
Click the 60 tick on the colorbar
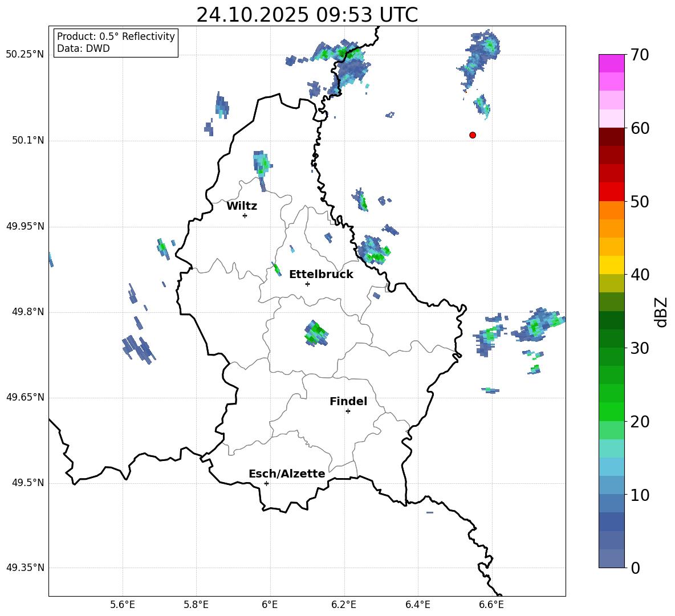pos(640,128)
